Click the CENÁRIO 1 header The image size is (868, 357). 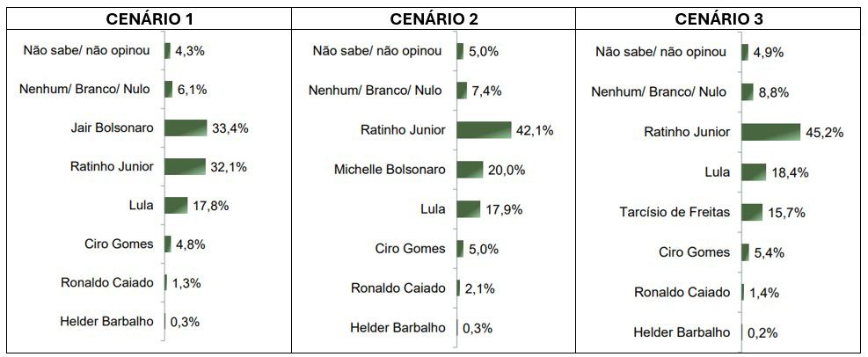[149, 18]
